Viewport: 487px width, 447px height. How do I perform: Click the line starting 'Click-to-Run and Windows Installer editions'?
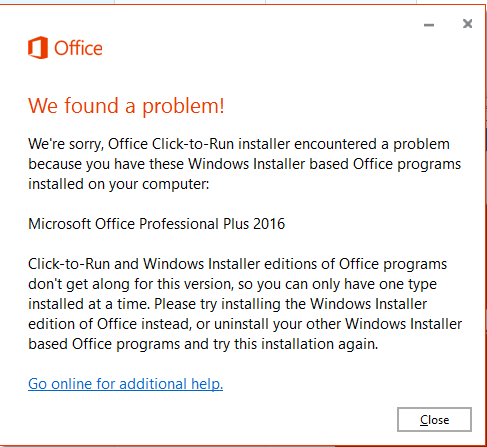(237, 264)
